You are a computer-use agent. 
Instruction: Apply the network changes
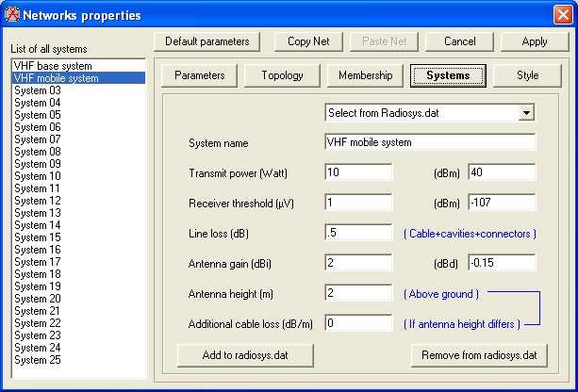[x=535, y=41]
